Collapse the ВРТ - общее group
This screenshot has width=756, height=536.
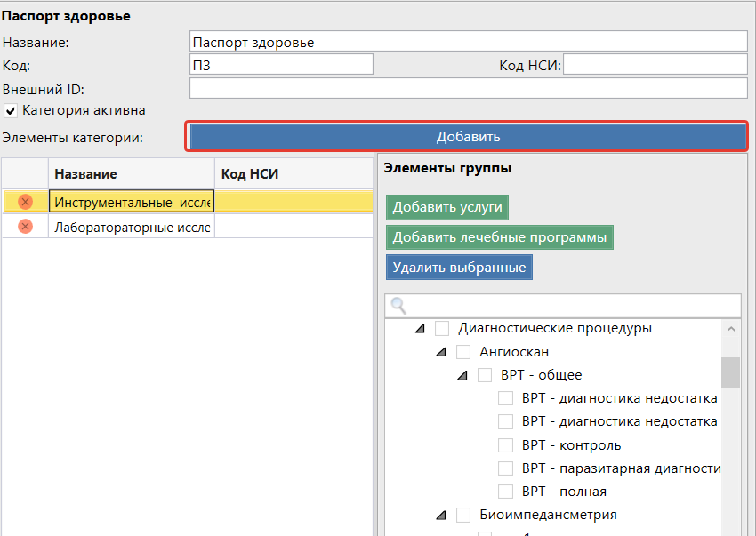462,376
